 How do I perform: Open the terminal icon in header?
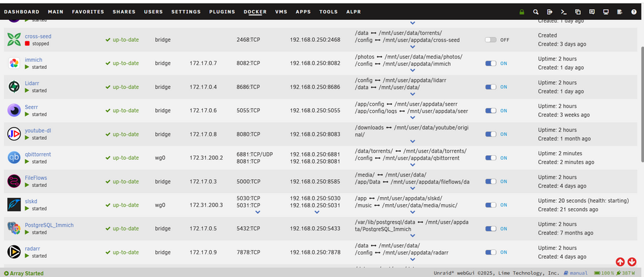click(563, 12)
